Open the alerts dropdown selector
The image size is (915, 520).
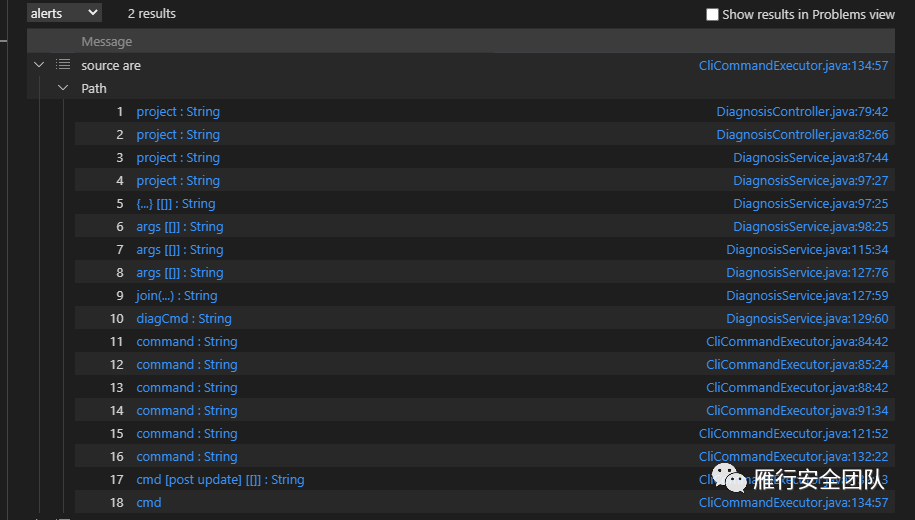tap(64, 13)
